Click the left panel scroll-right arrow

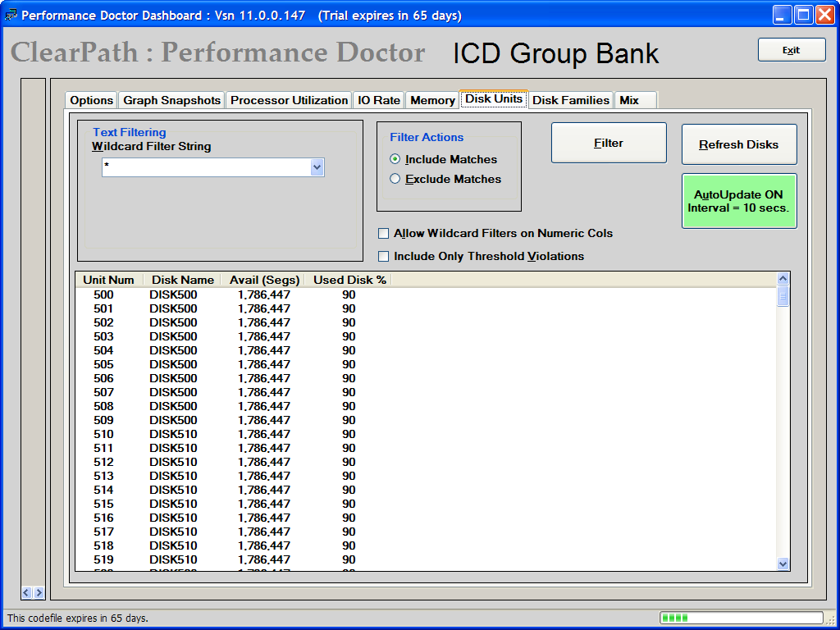click(x=39, y=592)
